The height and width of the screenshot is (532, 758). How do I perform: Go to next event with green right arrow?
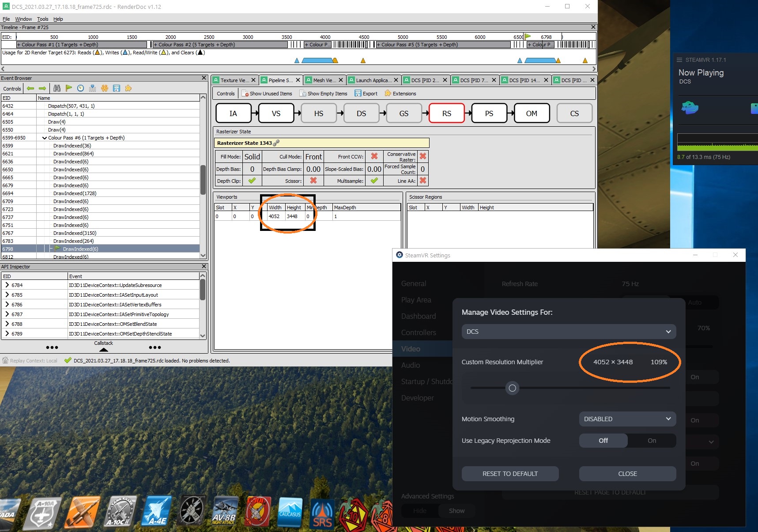42,88
